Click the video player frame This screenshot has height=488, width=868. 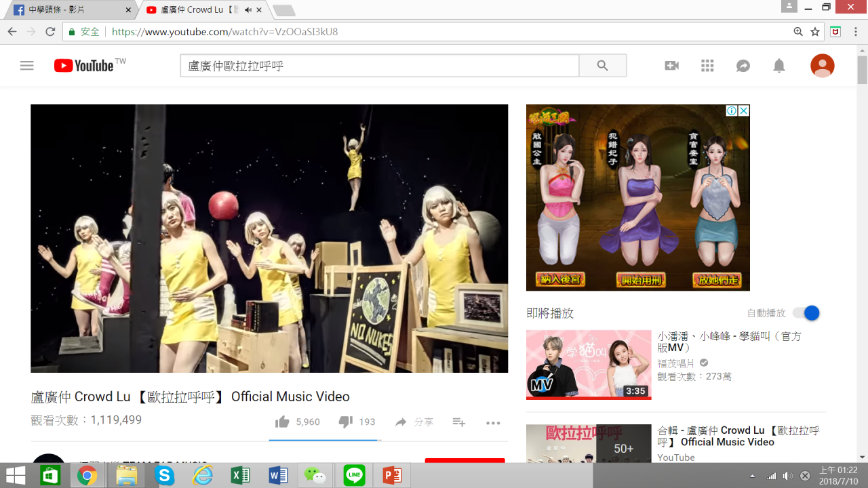(269, 239)
